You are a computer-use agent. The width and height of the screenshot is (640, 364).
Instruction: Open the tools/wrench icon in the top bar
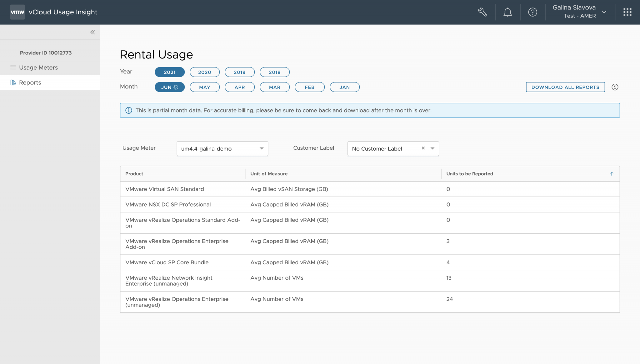(482, 12)
